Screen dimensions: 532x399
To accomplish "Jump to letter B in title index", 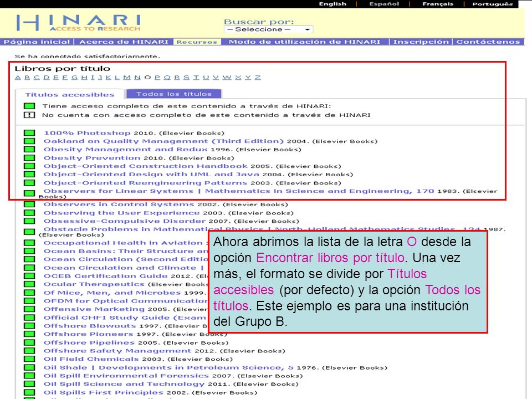I will click(x=28, y=78).
